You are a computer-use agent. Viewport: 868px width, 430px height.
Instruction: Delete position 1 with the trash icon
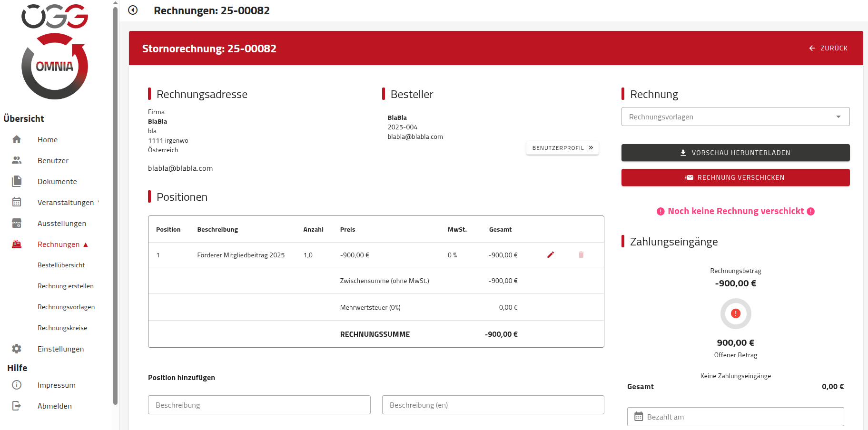coord(581,255)
